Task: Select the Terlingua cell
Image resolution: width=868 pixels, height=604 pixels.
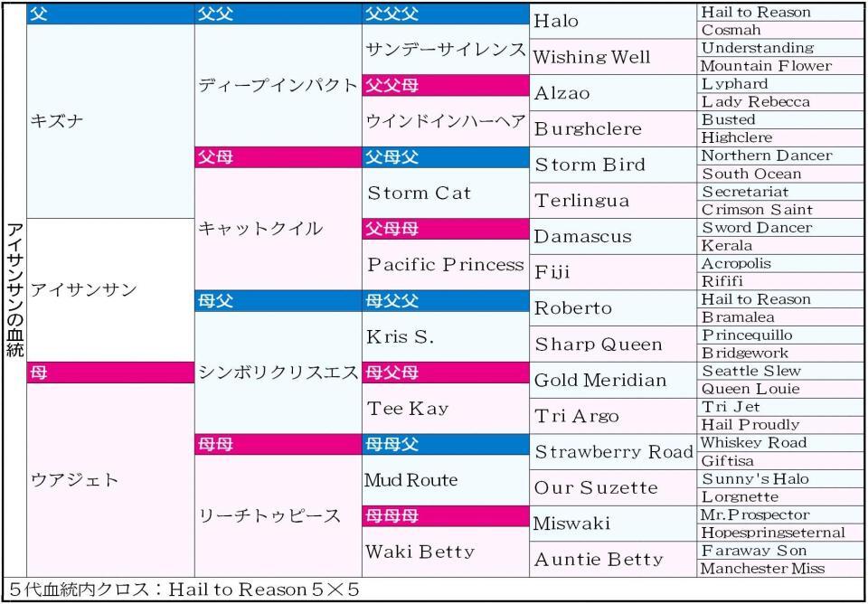Action: click(613, 201)
